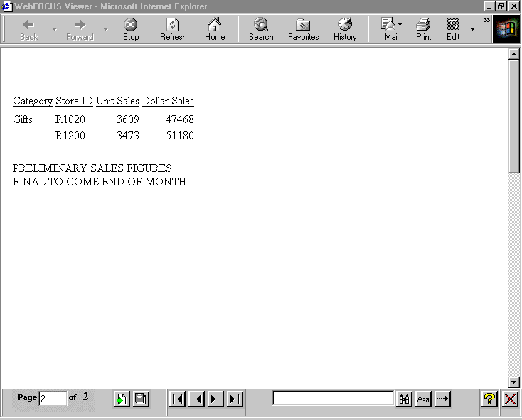Go to the entered page number

coord(121,399)
